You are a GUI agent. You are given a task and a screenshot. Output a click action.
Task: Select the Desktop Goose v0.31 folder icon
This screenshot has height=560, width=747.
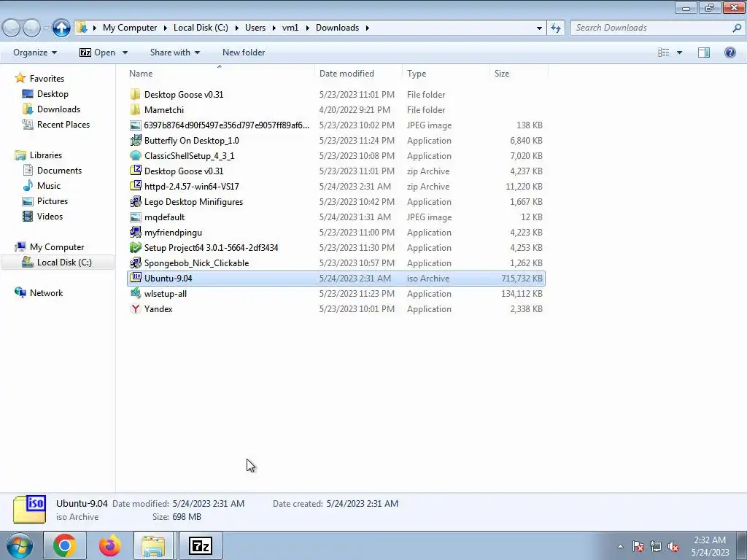(135, 94)
